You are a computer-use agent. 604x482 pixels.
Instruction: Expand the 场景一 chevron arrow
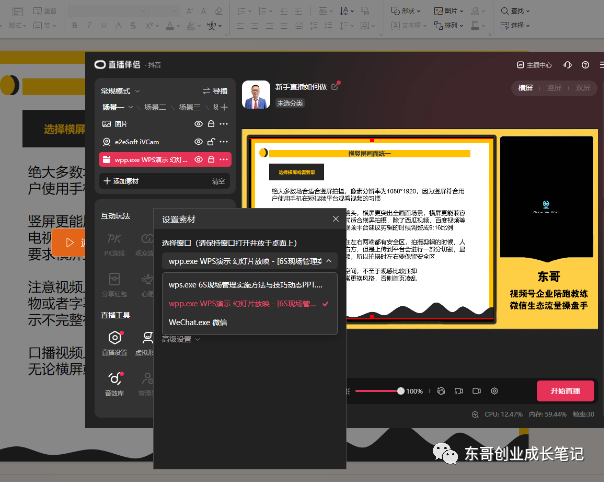pos(131,107)
